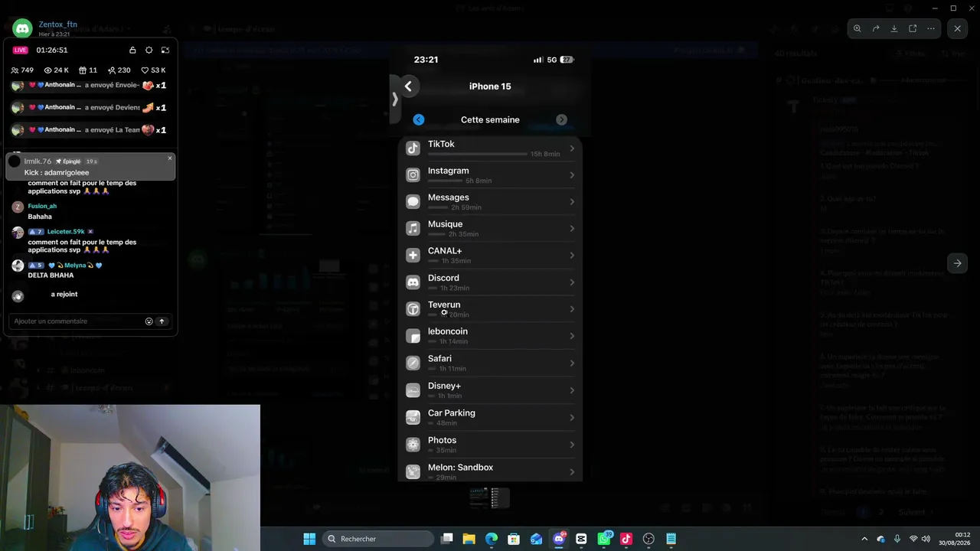Forward the image with the arrow icon
Image resolution: width=980 pixels, height=551 pixels.
pyautogui.click(x=876, y=28)
